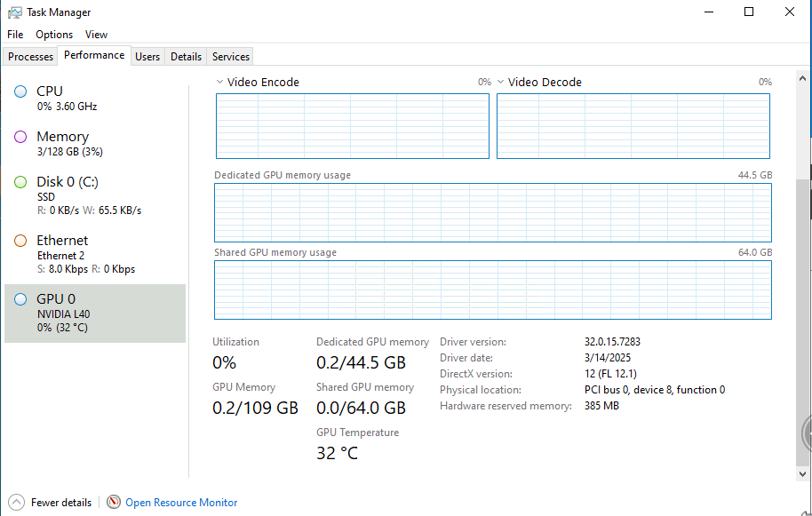Click the Ethernet orange circle icon
Viewport: 812px width, 516px height.
20,241
